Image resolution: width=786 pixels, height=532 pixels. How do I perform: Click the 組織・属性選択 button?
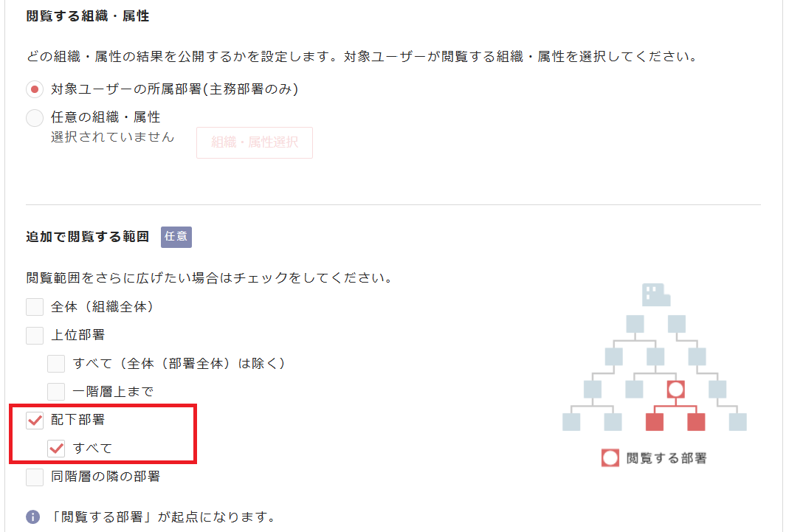coord(255,142)
